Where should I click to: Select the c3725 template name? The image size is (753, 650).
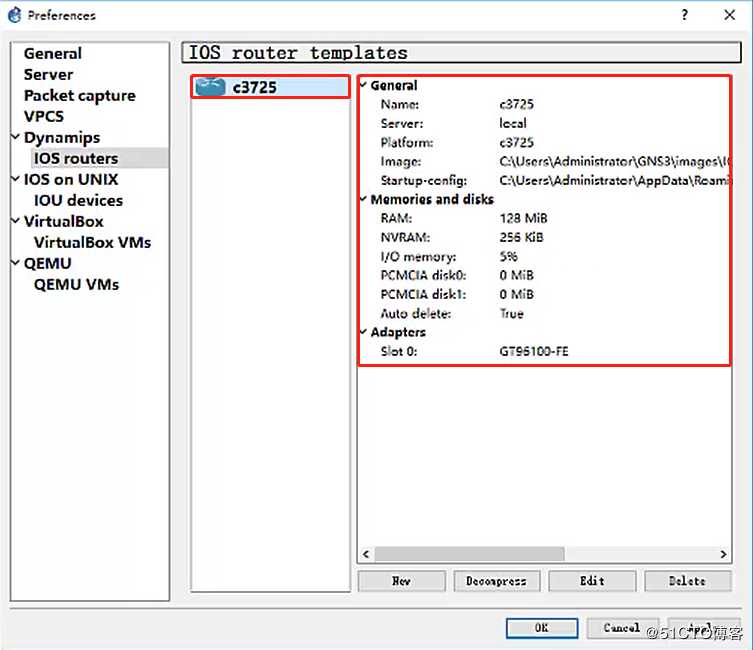[255, 87]
